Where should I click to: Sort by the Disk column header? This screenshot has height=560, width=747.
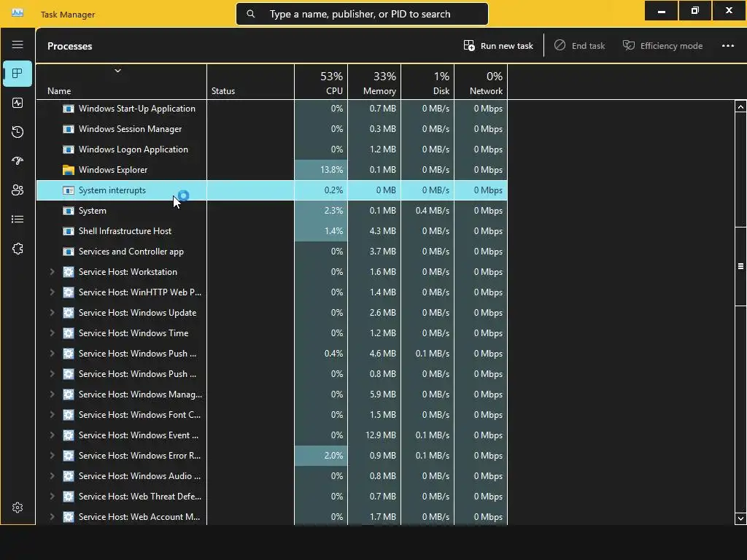tap(427, 82)
